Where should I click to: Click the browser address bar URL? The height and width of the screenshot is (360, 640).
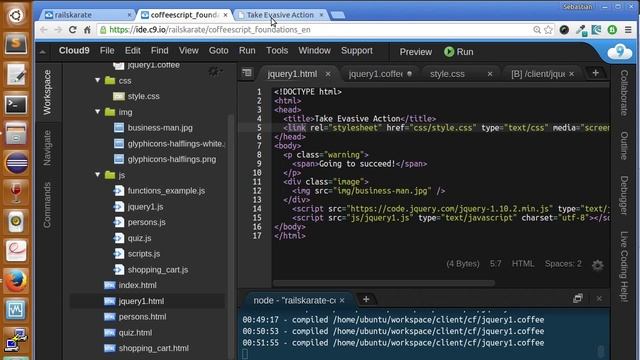210,30
